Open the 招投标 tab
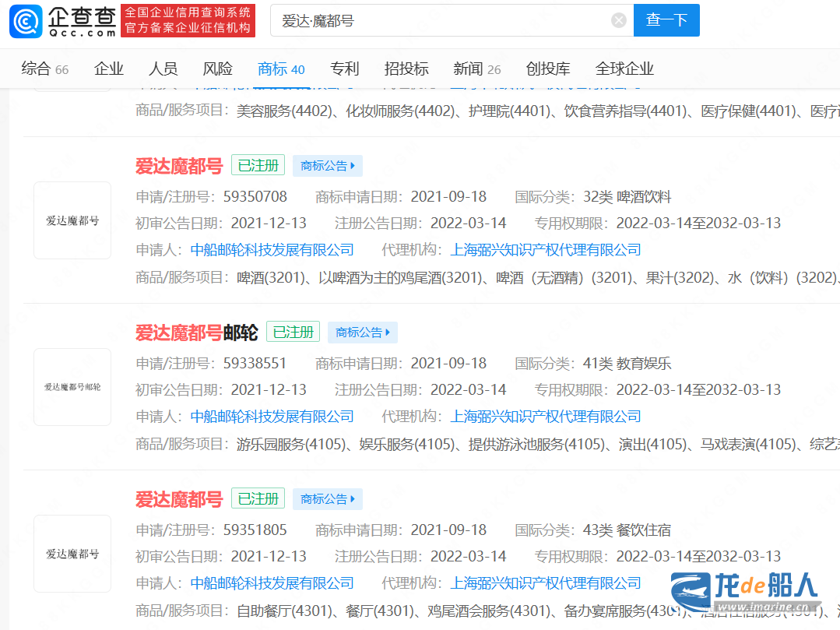This screenshot has height=630, width=840. coord(406,69)
